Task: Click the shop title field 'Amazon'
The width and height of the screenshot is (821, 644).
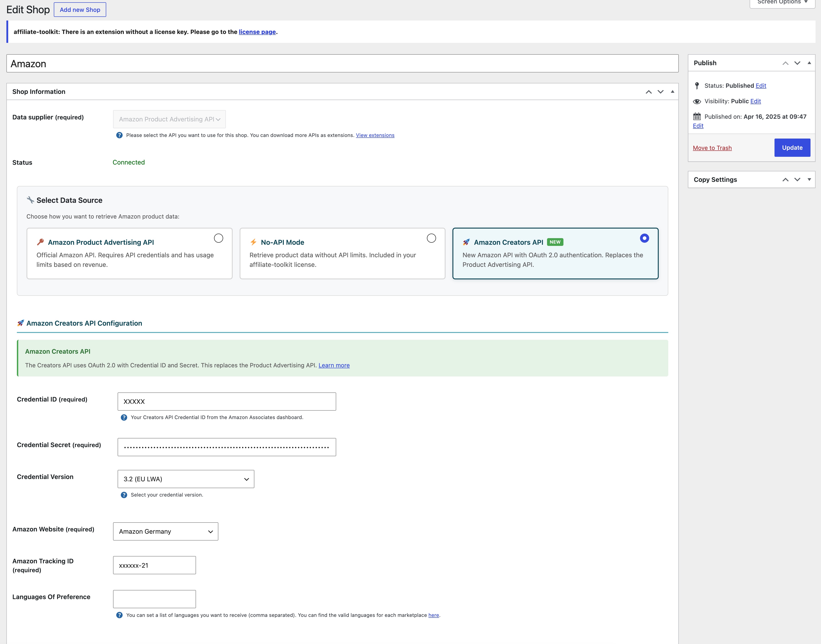Action: point(342,63)
